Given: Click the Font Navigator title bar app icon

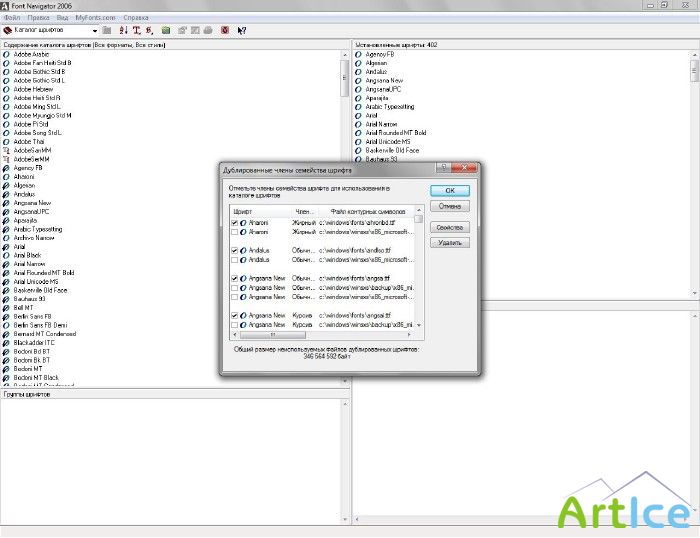Looking at the screenshot, I should pyautogui.click(x=7, y=6).
